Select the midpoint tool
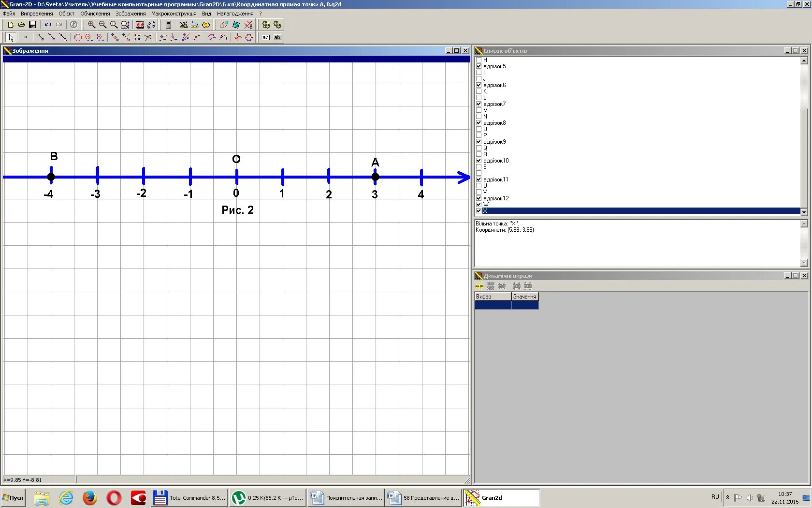 pos(115,37)
